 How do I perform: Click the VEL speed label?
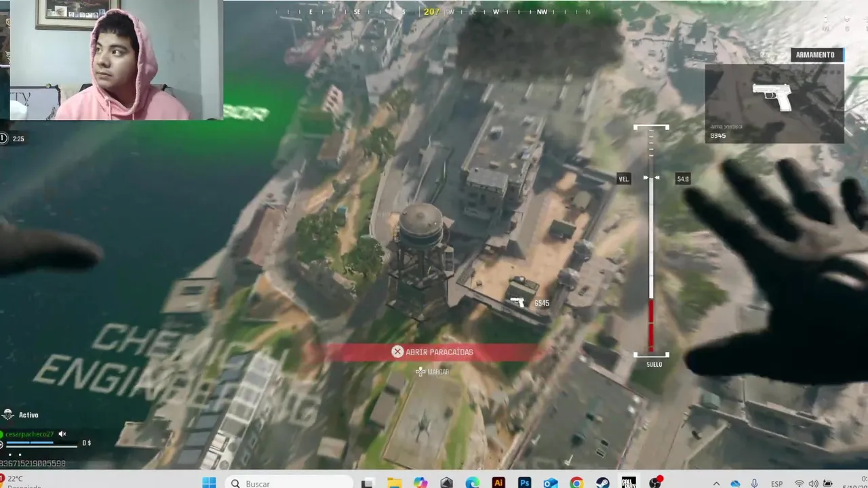click(624, 179)
